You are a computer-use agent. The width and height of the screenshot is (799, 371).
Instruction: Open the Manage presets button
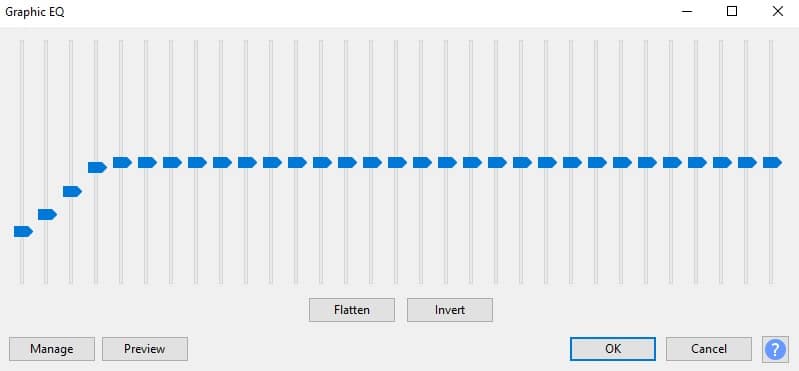[x=52, y=349]
